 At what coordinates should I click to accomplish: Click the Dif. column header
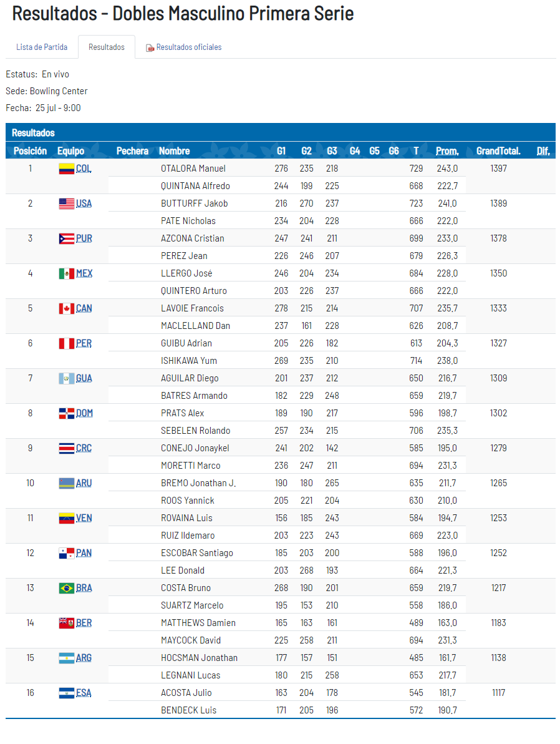(543, 151)
